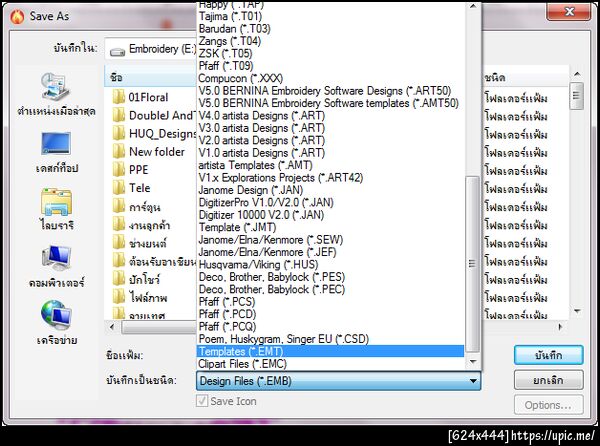This screenshot has width=600, height=446.
Task: Click the folder list horizontal scroll-right arrow
Action: coord(561,327)
